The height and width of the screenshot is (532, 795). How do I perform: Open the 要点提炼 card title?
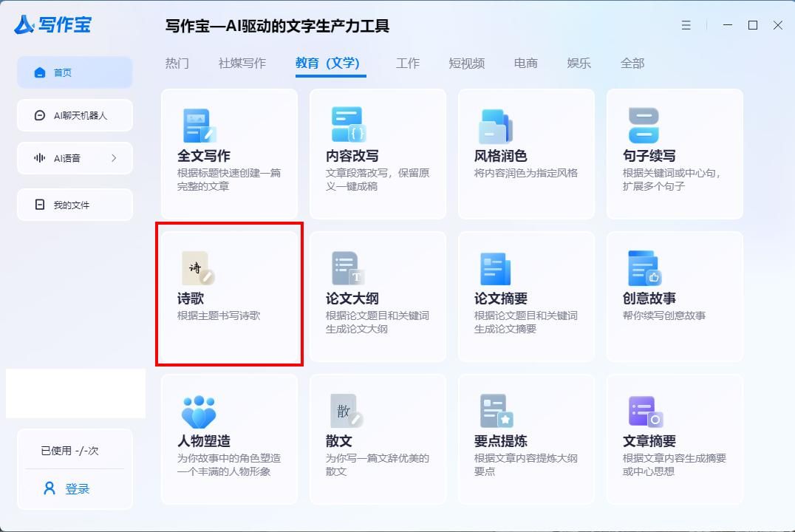click(500, 440)
